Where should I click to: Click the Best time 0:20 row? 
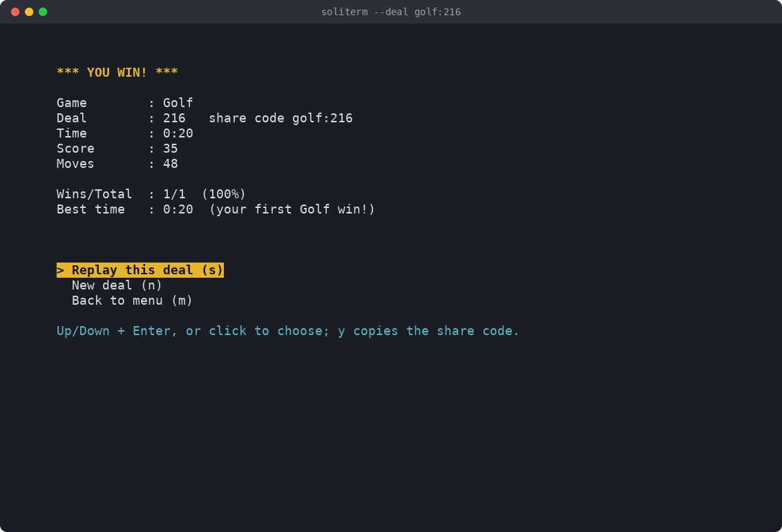pos(216,209)
